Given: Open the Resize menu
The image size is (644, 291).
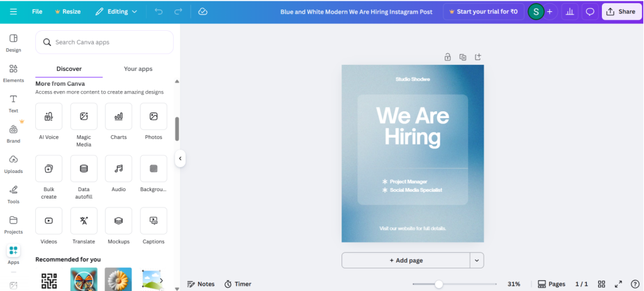Looking at the screenshot, I should point(68,11).
